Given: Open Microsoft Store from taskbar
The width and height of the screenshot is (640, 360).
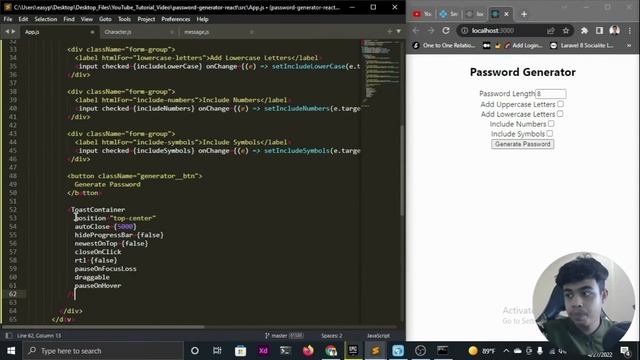Looking at the screenshot, I should coord(240,351).
